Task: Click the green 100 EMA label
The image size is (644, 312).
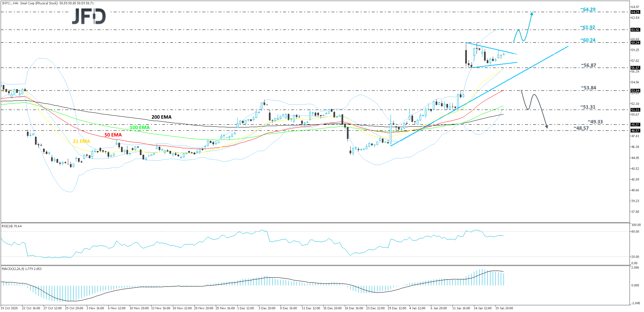Action: pos(139,127)
